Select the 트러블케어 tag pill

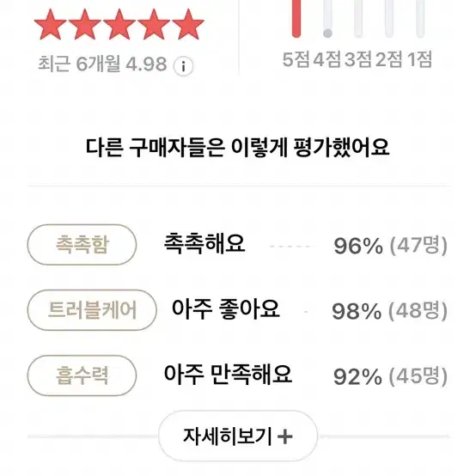pyautogui.click(x=92, y=310)
